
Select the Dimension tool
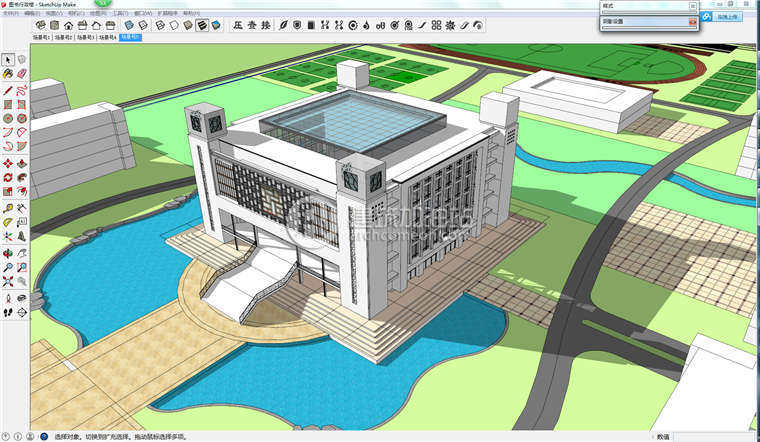pyautogui.click(x=22, y=208)
